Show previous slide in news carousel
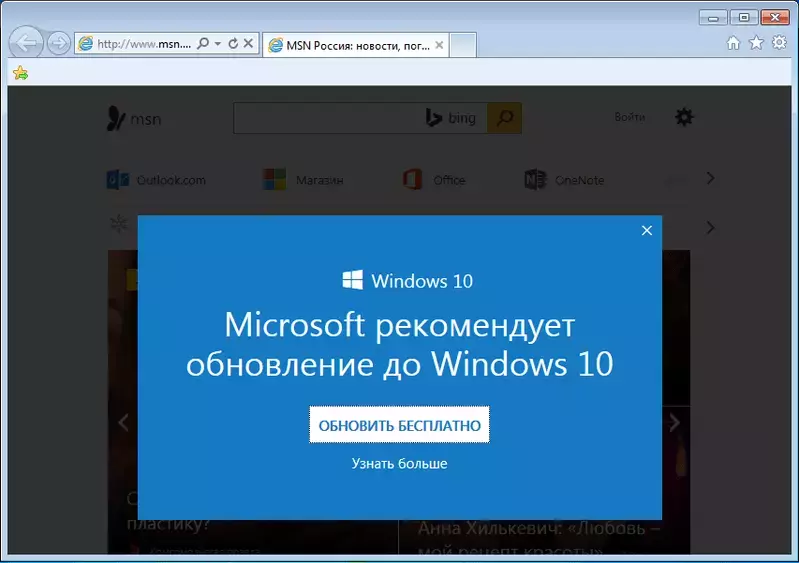Image resolution: width=799 pixels, height=563 pixels. (x=123, y=422)
